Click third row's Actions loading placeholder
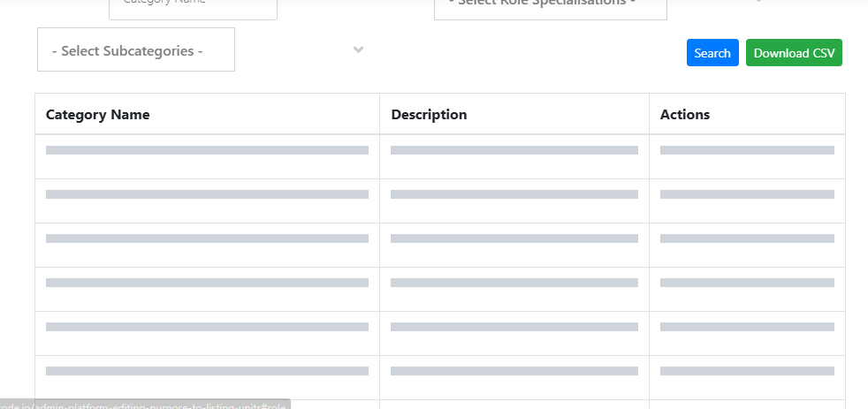This screenshot has height=409, width=868. 747,239
